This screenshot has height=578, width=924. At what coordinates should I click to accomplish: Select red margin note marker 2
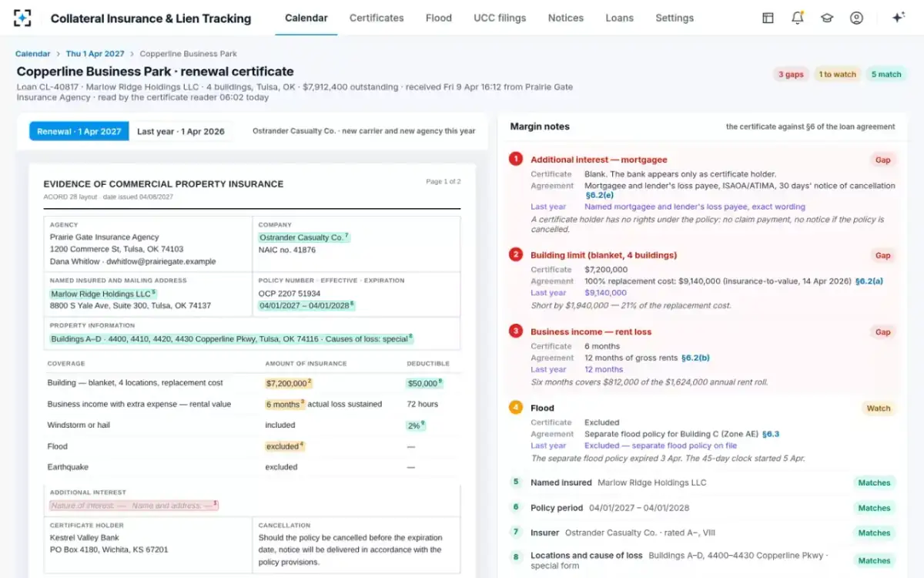click(x=516, y=255)
